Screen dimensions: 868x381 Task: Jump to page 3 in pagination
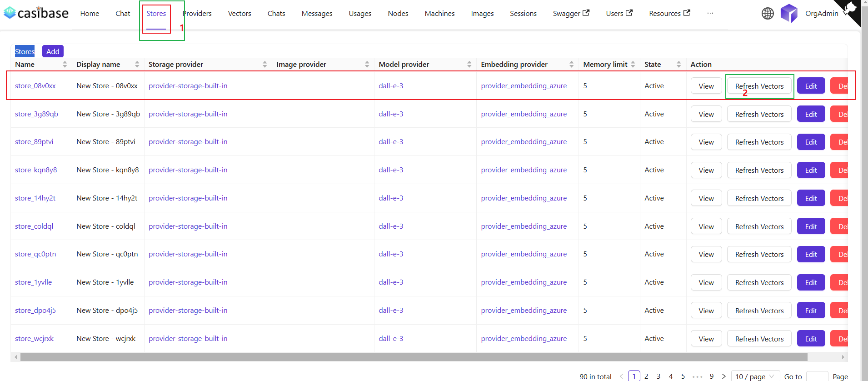(x=658, y=376)
